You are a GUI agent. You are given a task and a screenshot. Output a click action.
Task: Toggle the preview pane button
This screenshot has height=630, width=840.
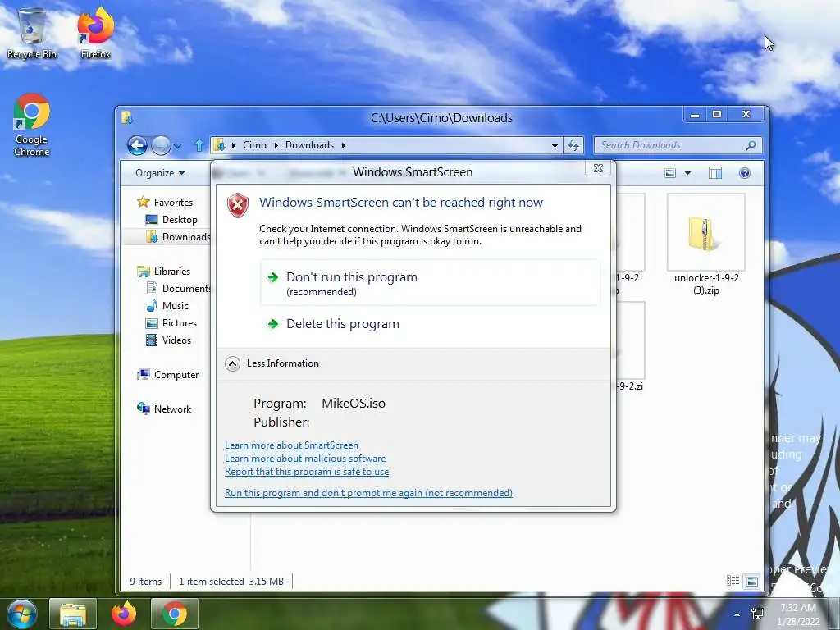715,173
